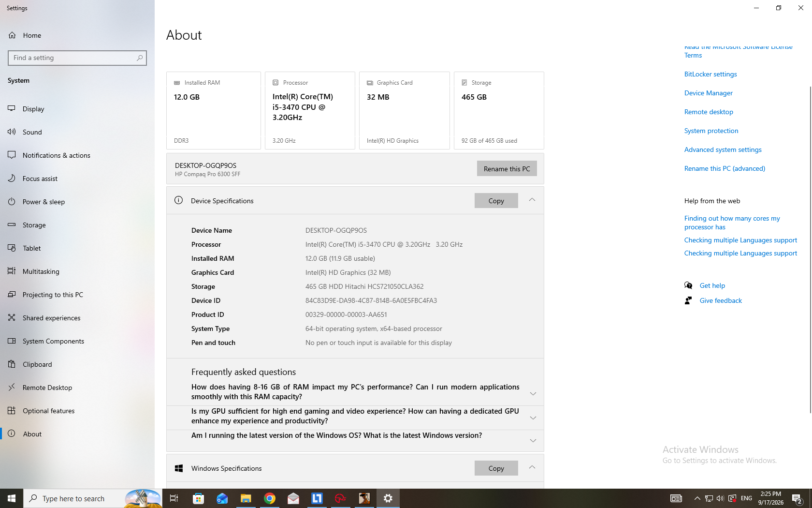Screen dimensions: 812x508
Task: Click the Give feedback link
Action: point(720,300)
